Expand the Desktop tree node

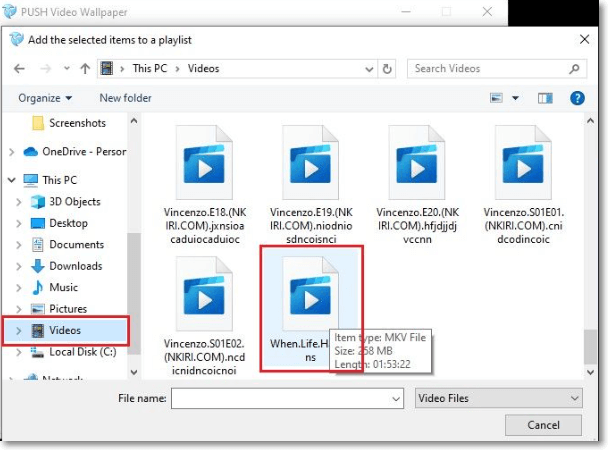coord(19,224)
